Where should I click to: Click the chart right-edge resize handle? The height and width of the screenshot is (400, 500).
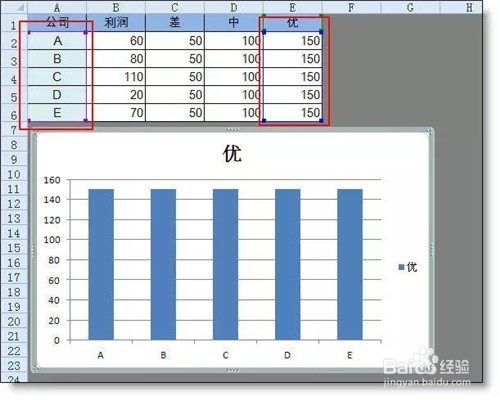tap(432, 250)
